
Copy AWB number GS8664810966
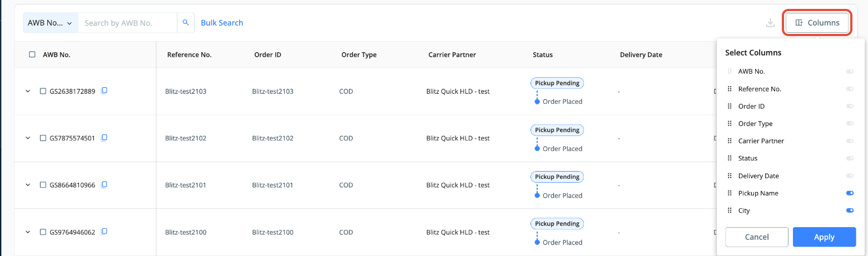click(x=104, y=184)
